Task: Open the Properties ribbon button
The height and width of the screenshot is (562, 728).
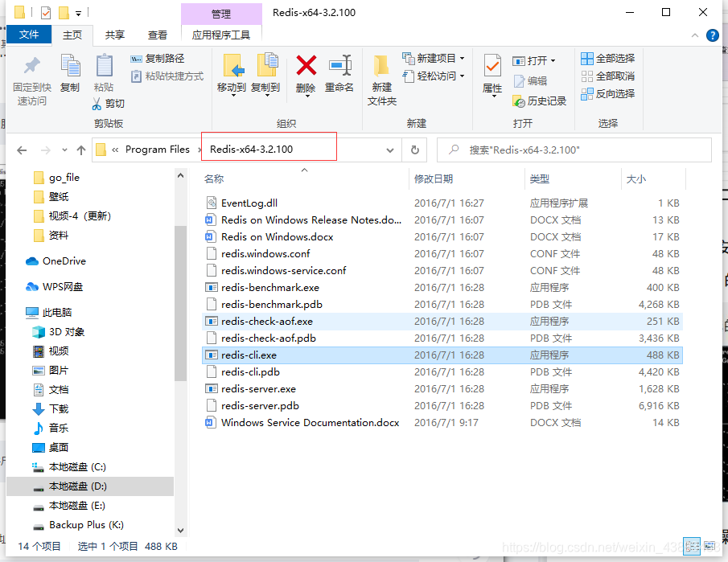Action: (x=492, y=74)
